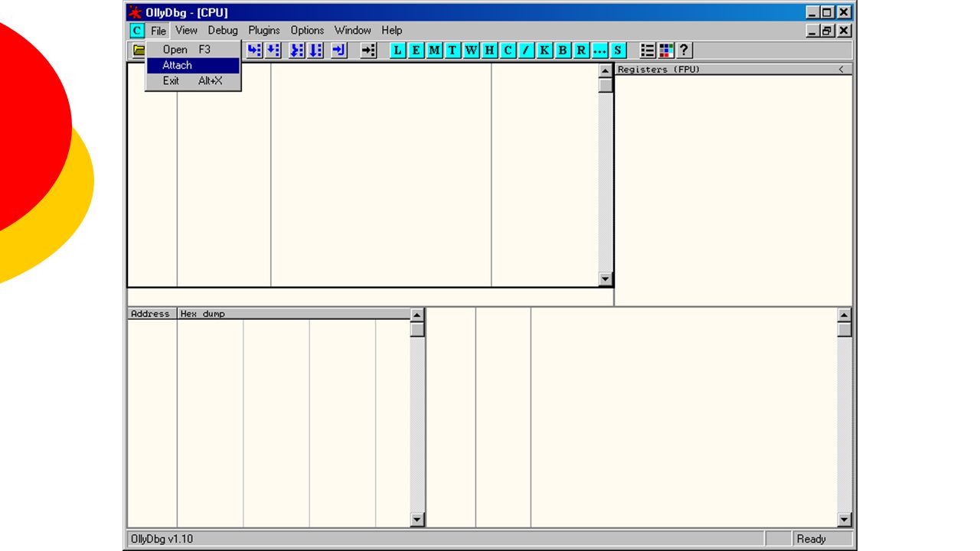The image size is (980, 551).
Task: Close the inner CPU child window
Action: coord(844,31)
